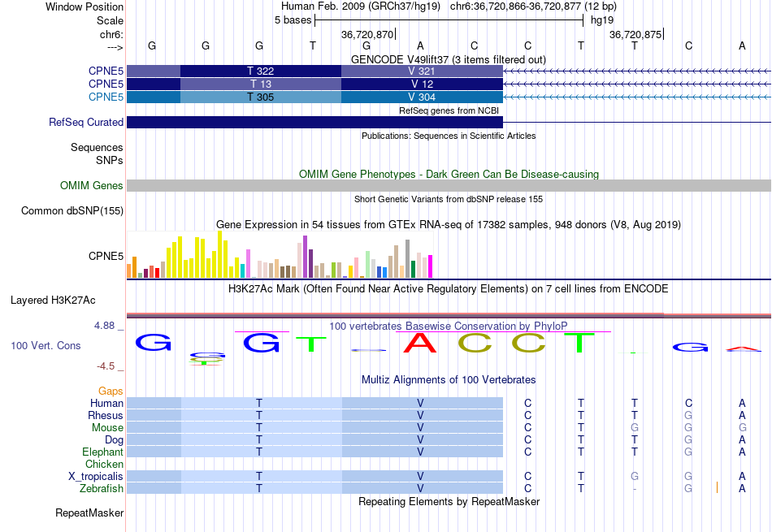Click the large green T conservation logo letter
This screenshot has width=772, height=532.
click(x=581, y=343)
